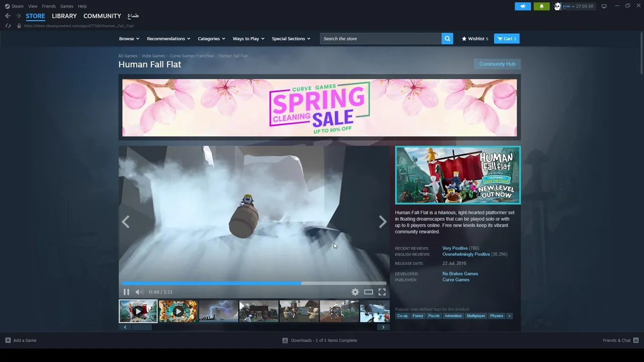
Task: Click the video progress seek bar
Action: point(254,284)
